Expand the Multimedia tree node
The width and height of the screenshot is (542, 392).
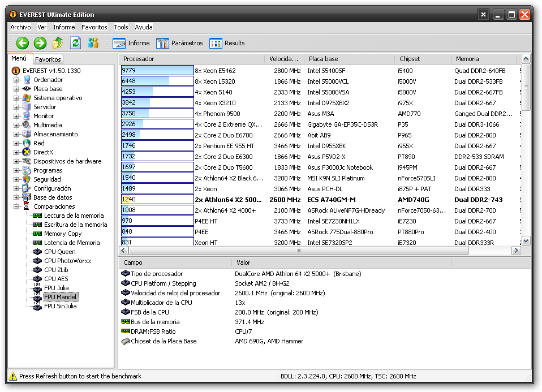click(16, 125)
